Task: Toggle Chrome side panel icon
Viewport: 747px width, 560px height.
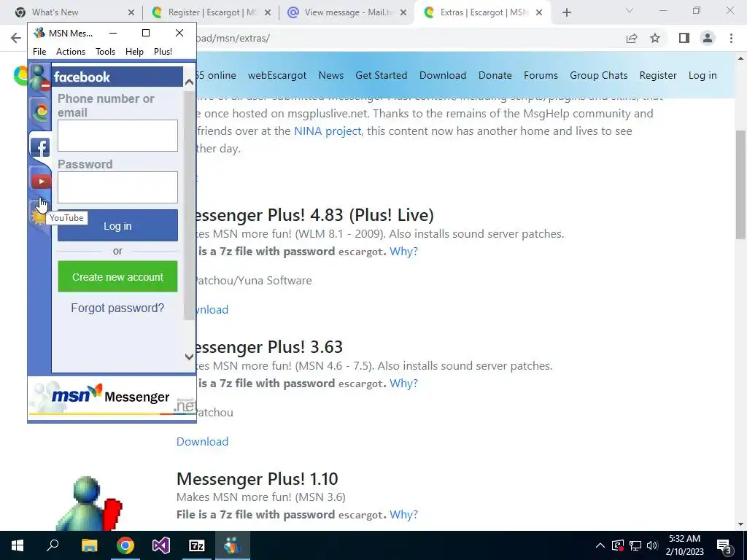Action: tap(684, 38)
